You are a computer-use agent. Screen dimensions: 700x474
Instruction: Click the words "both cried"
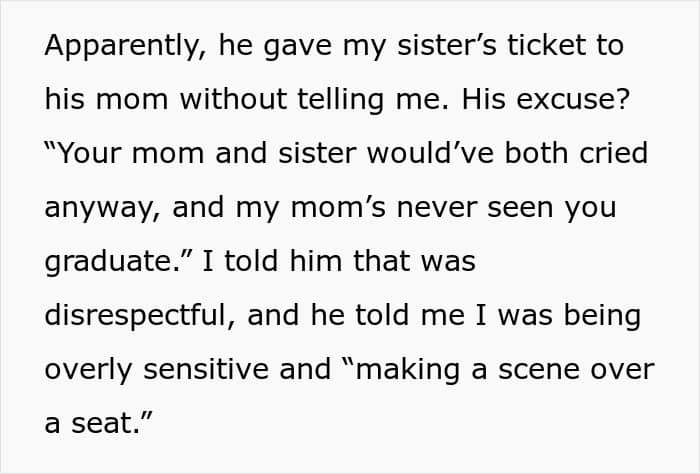tap(576, 153)
